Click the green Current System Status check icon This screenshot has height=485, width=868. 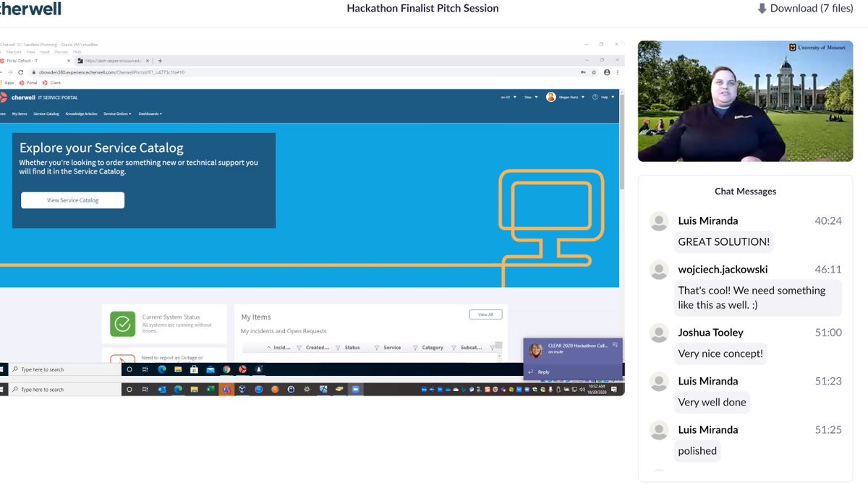click(122, 324)
